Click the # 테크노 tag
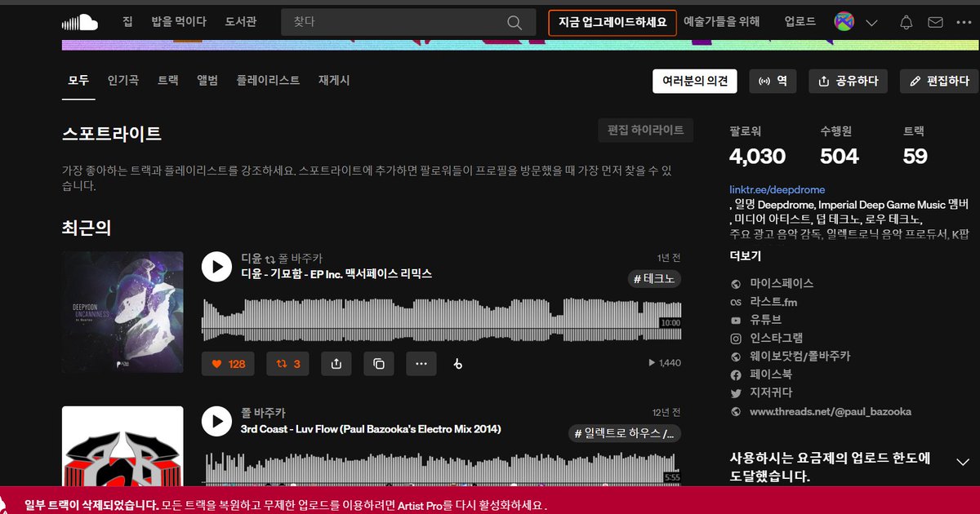The image size is (980, 514). 653,279
